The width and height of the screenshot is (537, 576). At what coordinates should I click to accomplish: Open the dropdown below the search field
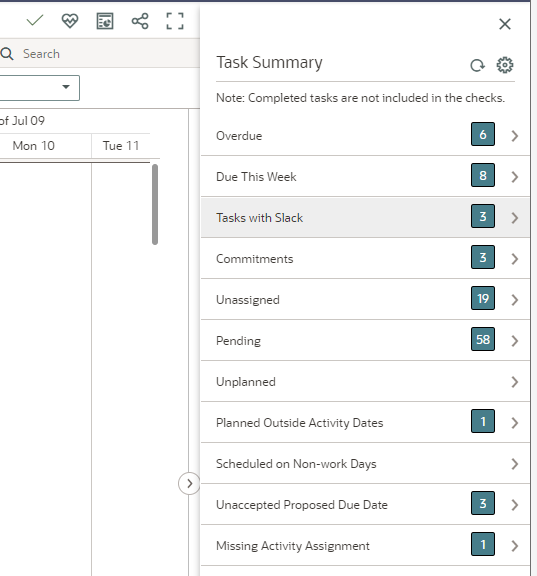pyautogui.click(x=39, y=88)
